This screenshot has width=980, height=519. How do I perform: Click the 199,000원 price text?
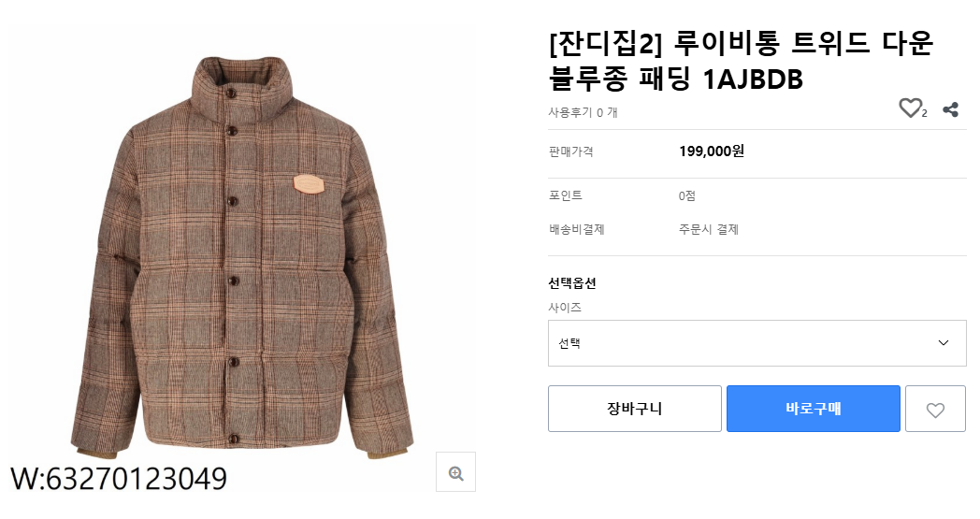pyautogui.click(x=711, y=151)
